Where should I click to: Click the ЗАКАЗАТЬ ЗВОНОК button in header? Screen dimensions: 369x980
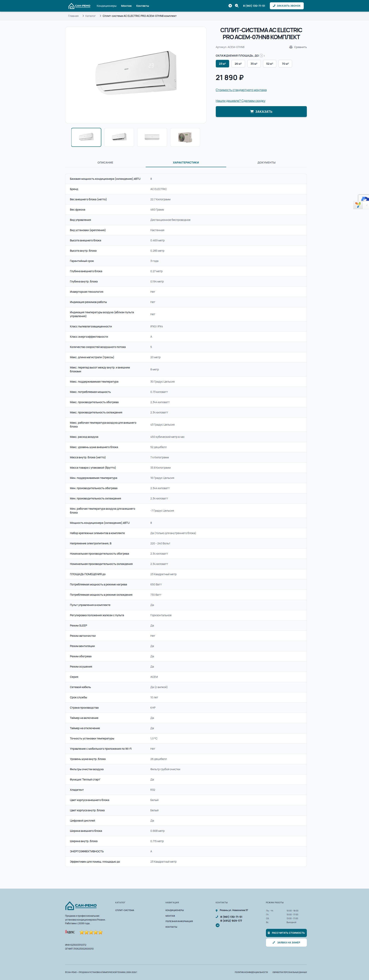287,6
